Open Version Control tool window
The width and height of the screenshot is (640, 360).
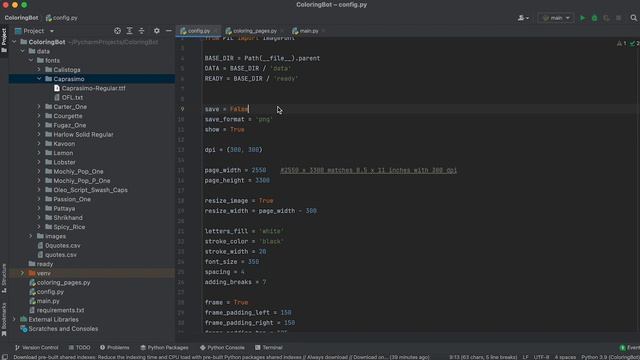pyautogui.click(x=37, y=348)
